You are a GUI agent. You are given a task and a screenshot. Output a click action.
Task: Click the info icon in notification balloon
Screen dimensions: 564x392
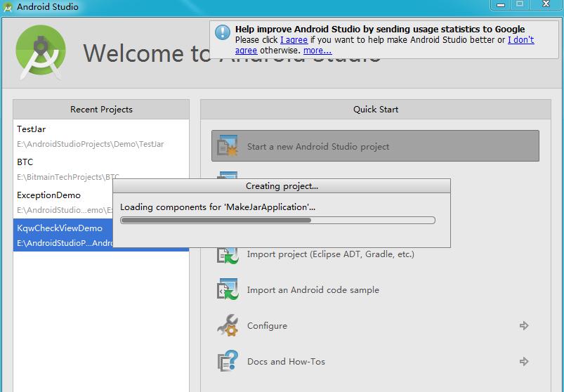[222, 32]
